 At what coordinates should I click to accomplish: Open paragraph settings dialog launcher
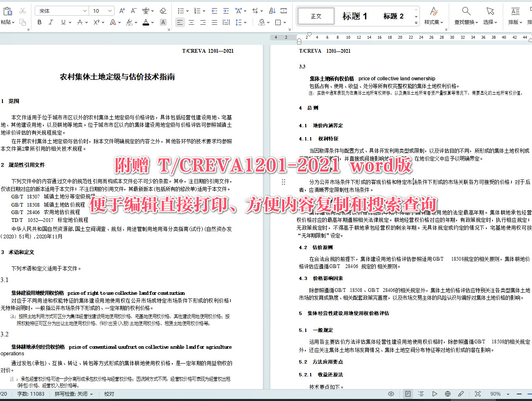289,30
